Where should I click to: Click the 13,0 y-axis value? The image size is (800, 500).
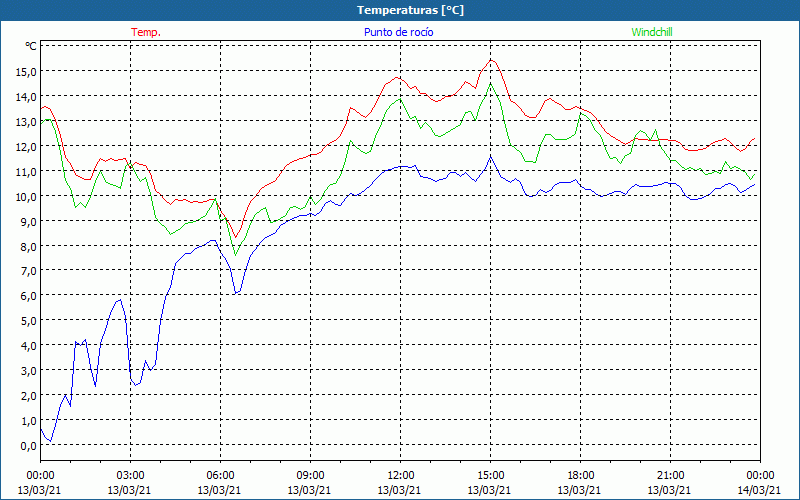27,122
